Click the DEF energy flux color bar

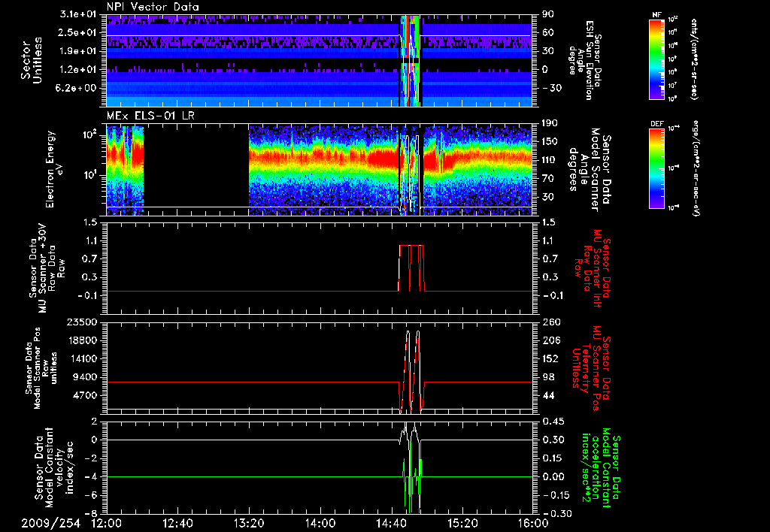656,168
